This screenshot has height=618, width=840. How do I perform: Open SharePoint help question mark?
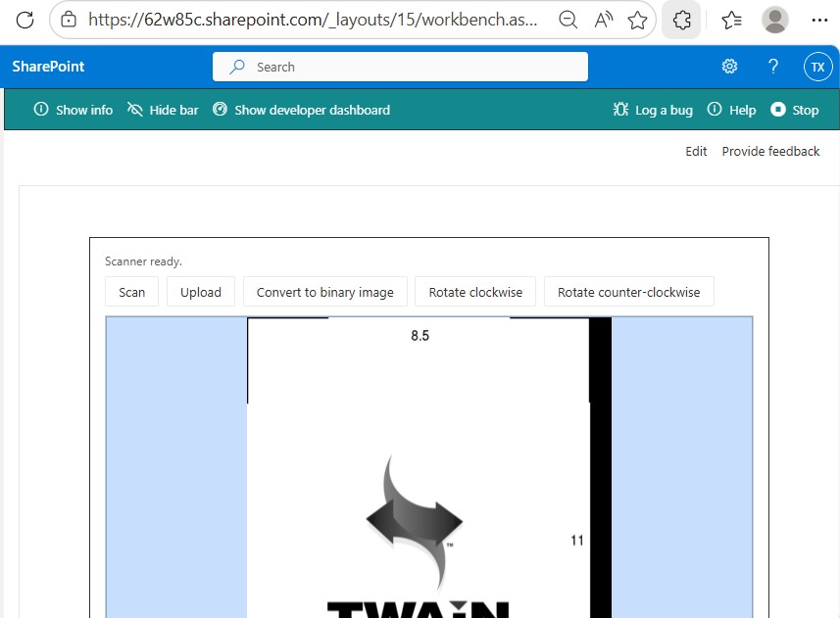(x=773, y=67)
